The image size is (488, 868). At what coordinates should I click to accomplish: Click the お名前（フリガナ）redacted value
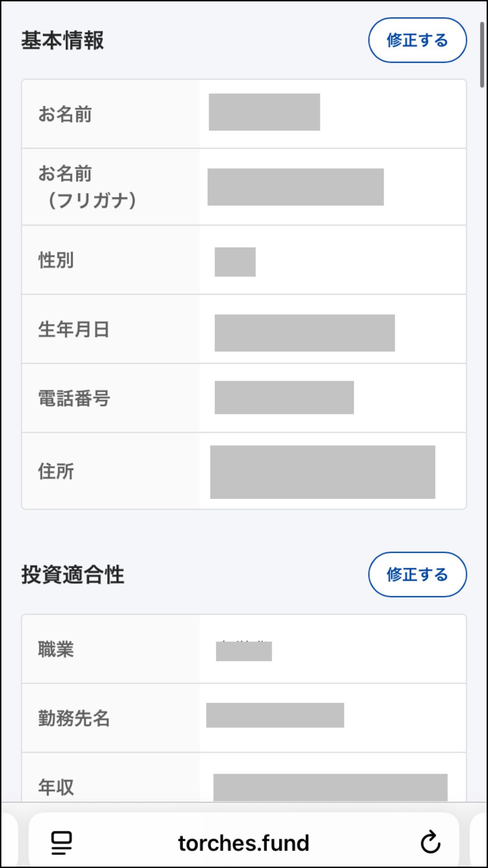coord(296,187)
